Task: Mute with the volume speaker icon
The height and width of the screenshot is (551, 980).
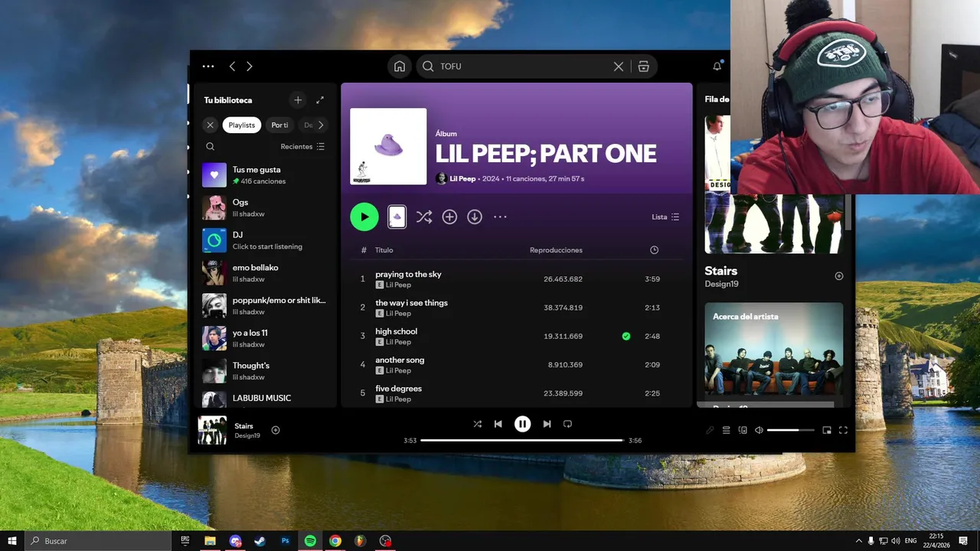Action: 759,430
